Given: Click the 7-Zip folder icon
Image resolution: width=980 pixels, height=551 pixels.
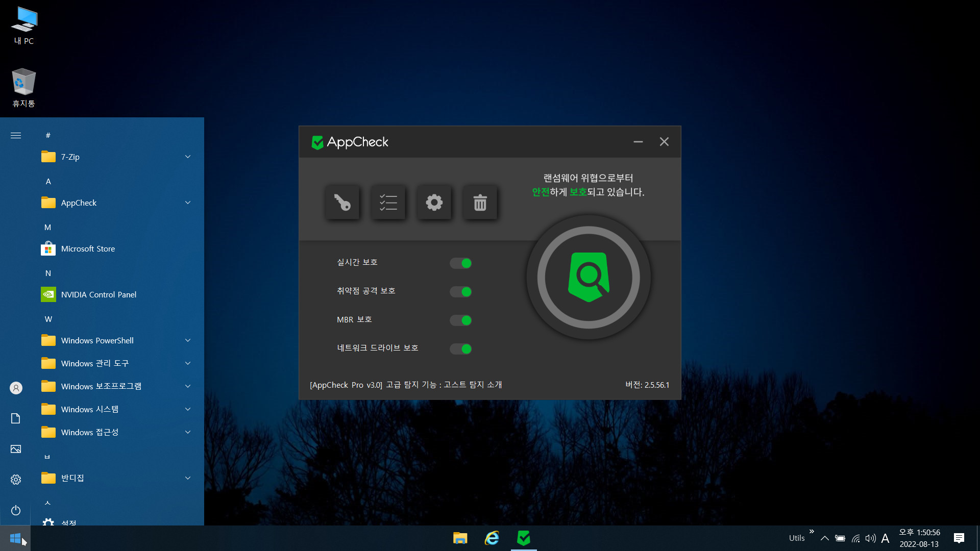Looking at the screenshot, I should click(x=48, y=157).
